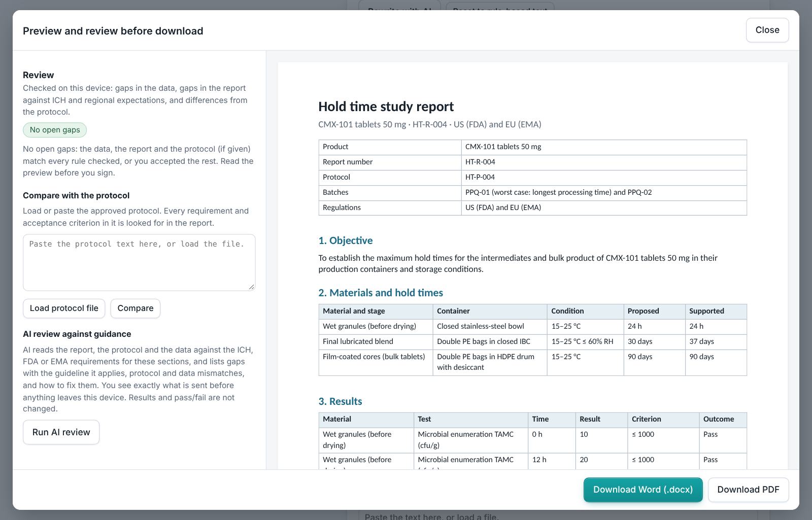Click the 'AI review against guidance' heading

point(77,334)
